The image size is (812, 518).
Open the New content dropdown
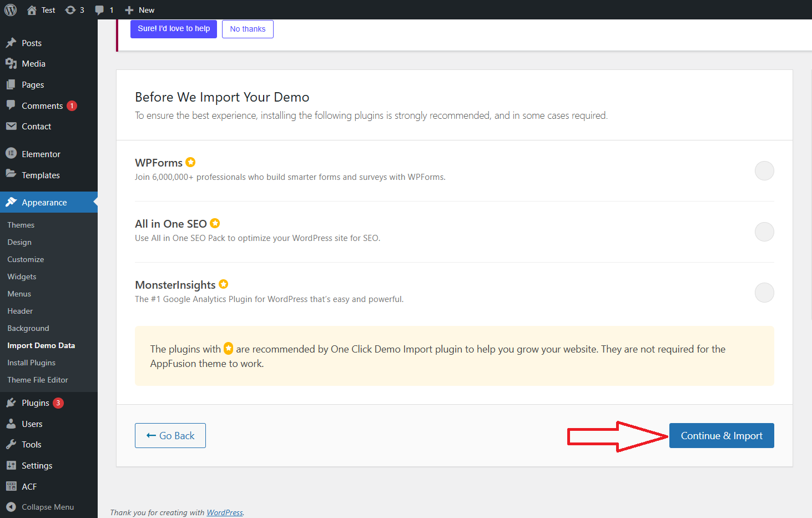(140, 10)
